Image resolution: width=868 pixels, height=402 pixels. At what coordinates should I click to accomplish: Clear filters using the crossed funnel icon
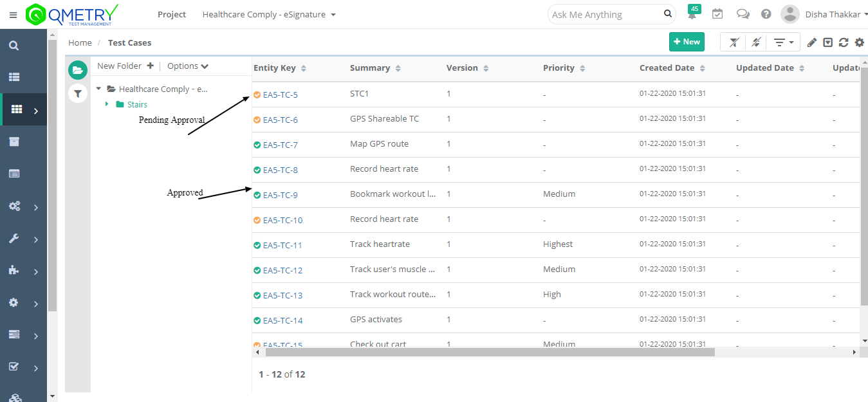[x=734, y=42]
